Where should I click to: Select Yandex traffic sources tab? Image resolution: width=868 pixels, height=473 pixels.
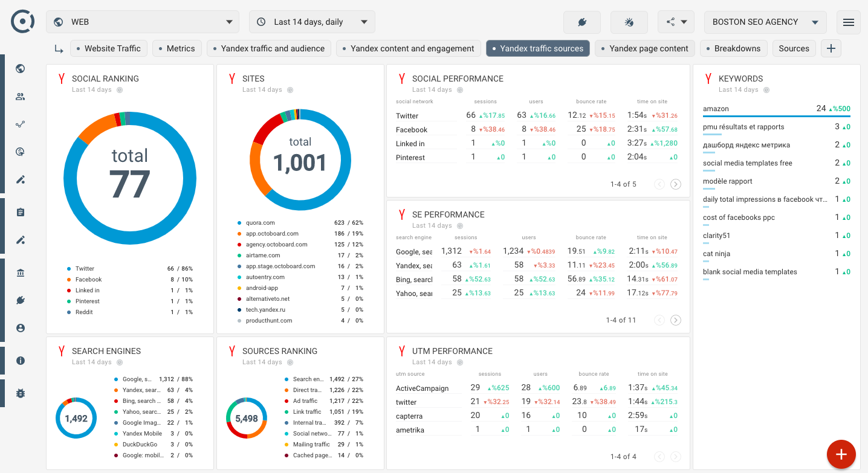point(538,48)
